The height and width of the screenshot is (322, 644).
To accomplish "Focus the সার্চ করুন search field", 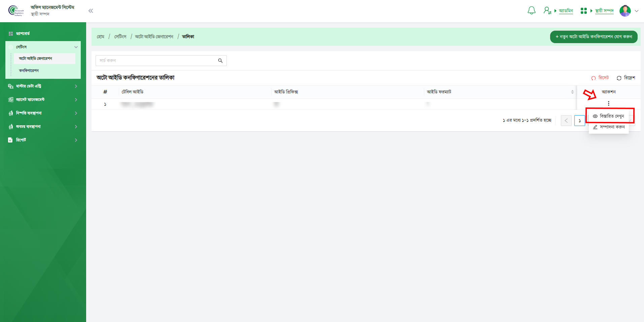I will point(156,61).
